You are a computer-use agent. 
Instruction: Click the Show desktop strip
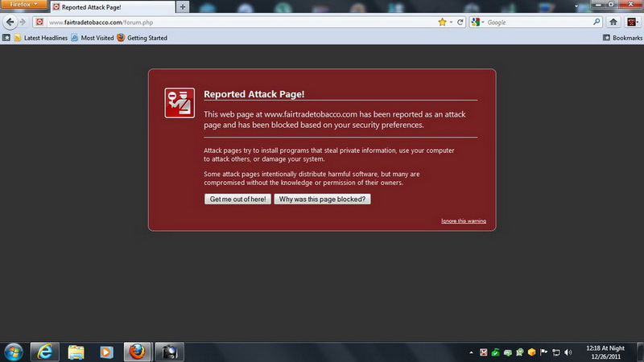[x=640, y=352]
